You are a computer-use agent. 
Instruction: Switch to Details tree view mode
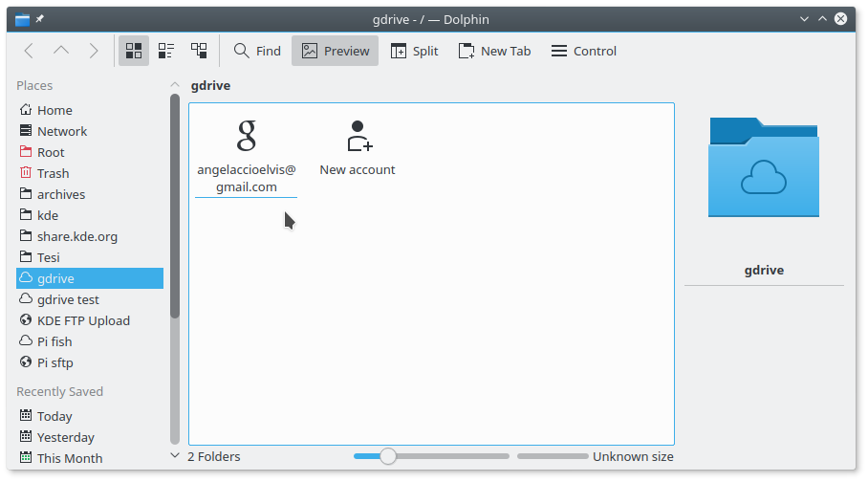click(199, 51)
